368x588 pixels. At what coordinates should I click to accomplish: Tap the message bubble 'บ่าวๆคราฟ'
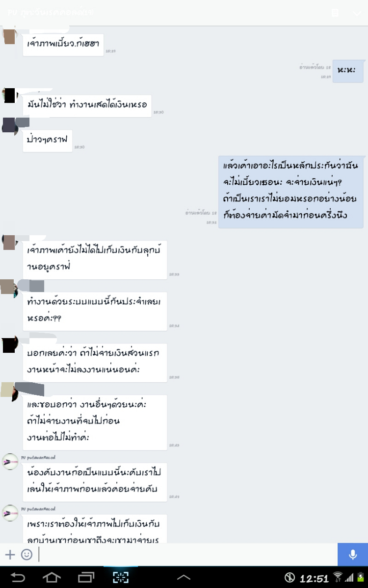coord(48,140)
